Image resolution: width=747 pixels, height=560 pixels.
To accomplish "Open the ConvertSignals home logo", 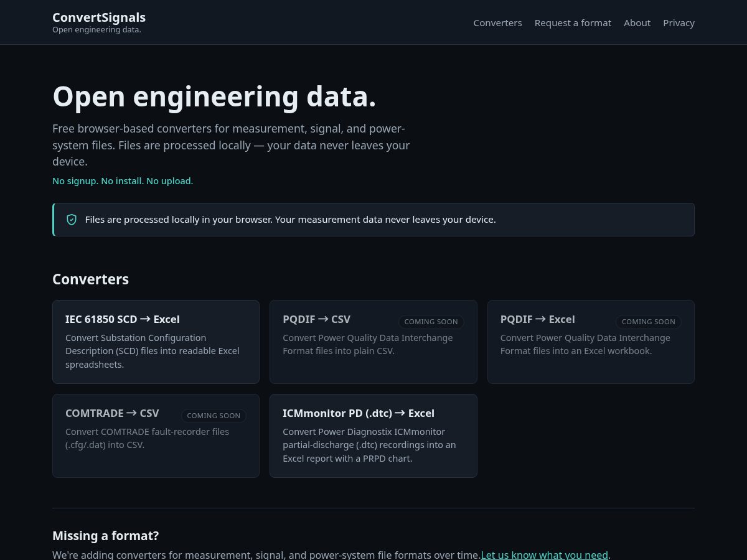I will (x=99, y=22).
